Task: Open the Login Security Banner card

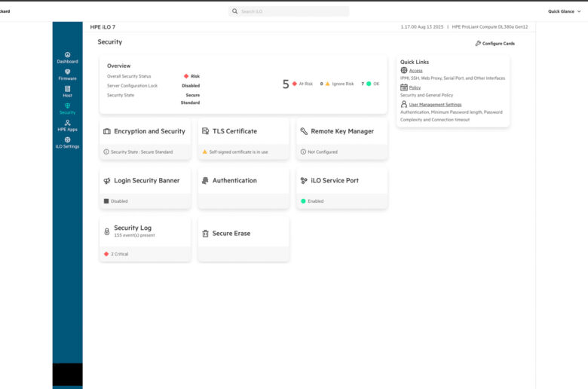Action: 145,181
